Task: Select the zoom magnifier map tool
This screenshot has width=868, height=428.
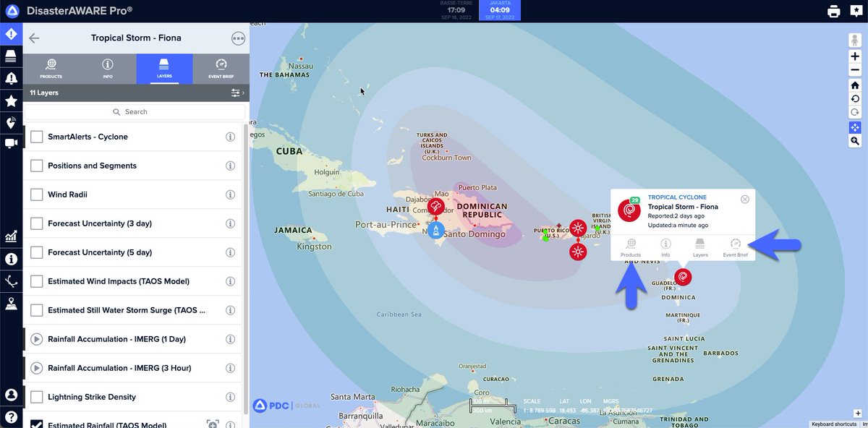Action: point(855,141)
